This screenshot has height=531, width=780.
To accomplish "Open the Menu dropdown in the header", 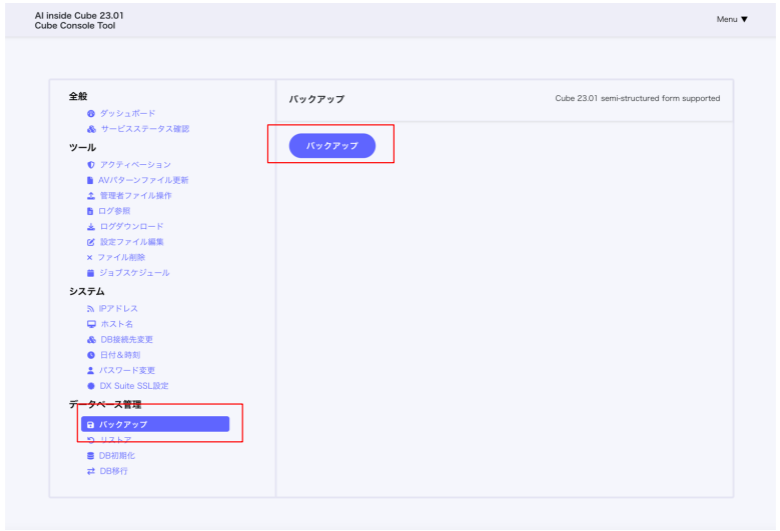I will (732, 19).
